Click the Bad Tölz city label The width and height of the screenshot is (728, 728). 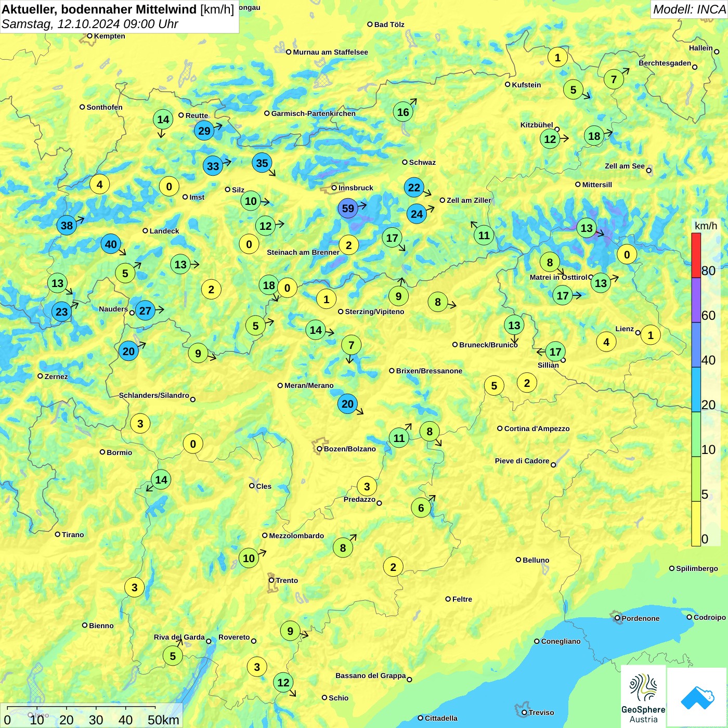(x=389, y=24)
